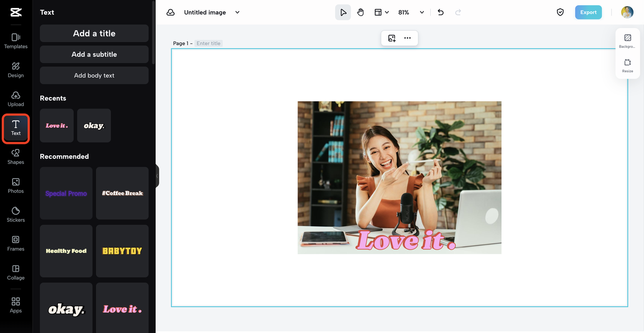Apply the Healthy Food text preset
644x333 pixels.
[x=66, y=251]
